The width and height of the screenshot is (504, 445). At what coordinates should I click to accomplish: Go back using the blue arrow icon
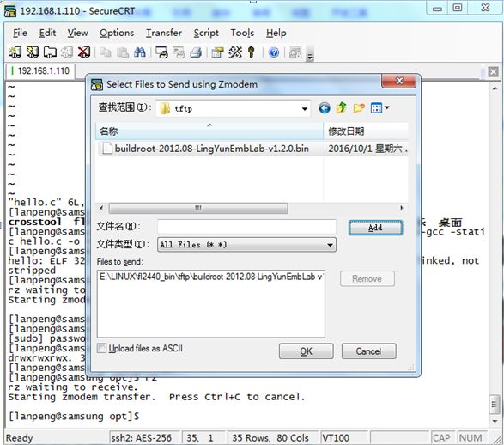[x=325, y=108]
